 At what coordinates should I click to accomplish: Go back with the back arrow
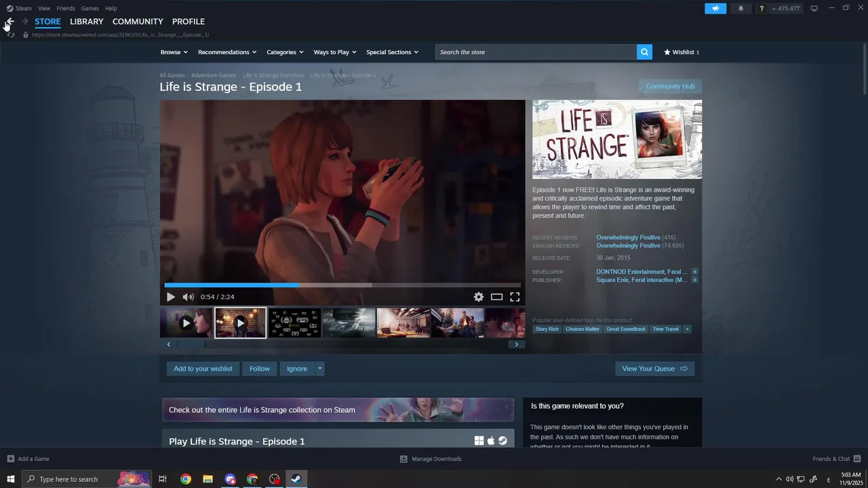coord(10,22)
